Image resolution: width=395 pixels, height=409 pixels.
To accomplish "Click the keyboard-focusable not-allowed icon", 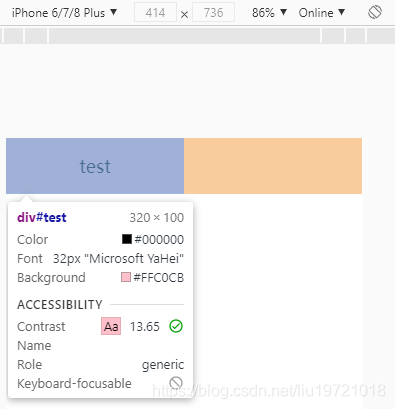I will coord(176,383).
